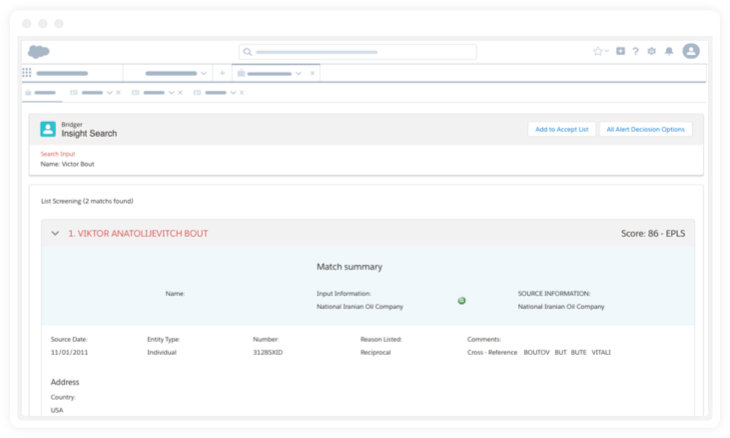The image size is (730, 438).
Task: Select the fourth subtab
Action: coord(210,93)
